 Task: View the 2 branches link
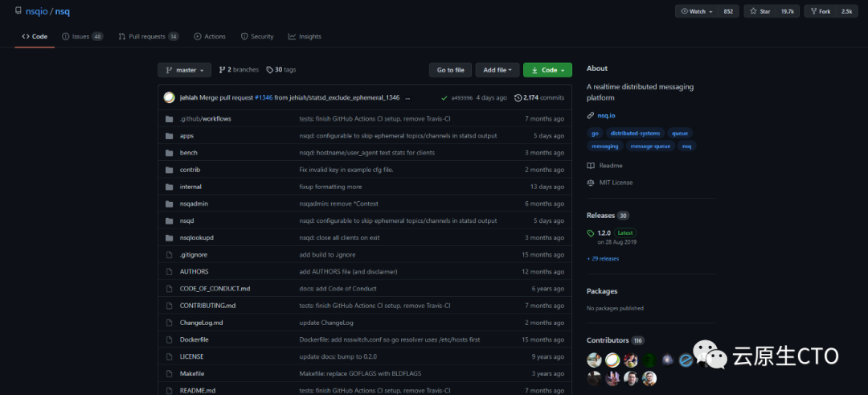[x=239, y=70]
